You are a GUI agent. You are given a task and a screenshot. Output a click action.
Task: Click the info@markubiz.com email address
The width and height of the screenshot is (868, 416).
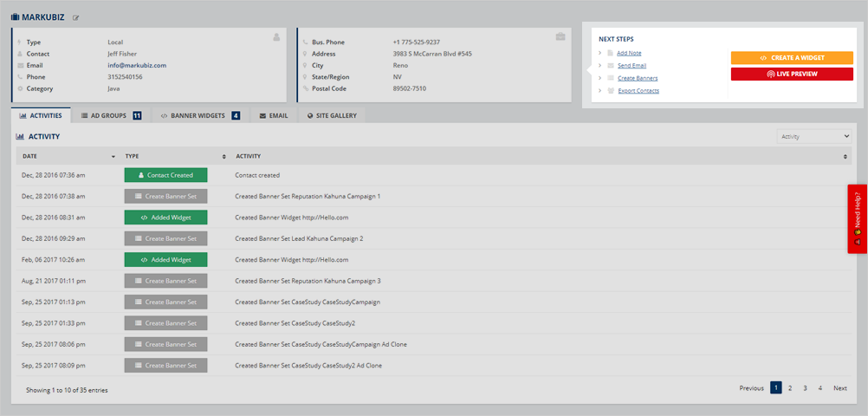click(137, 65)
